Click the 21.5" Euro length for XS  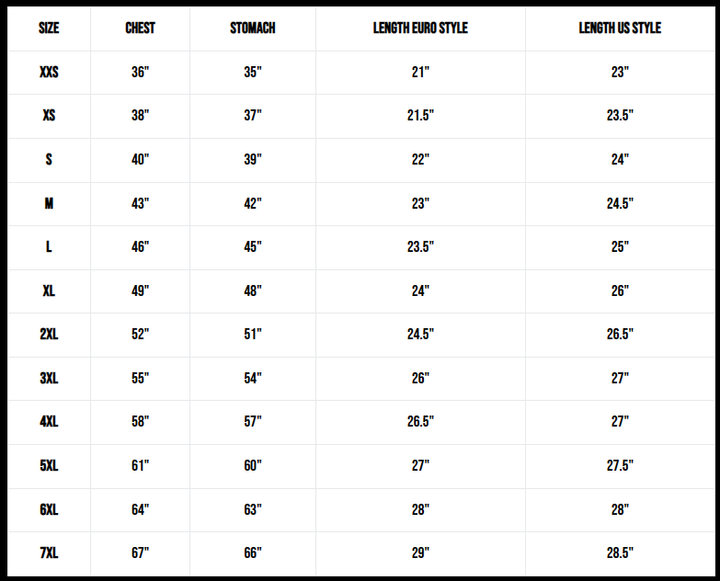coord(420,116)
